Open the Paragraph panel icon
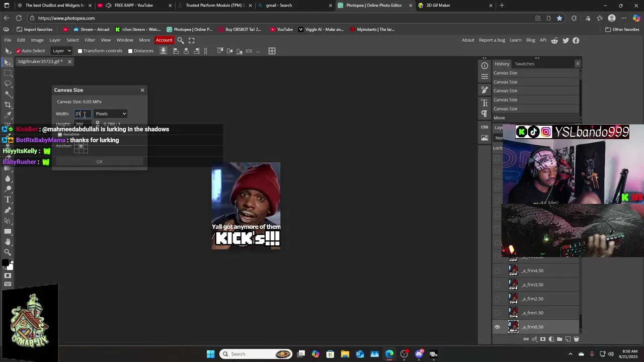Image resolution: width=644 pixels, height=362 pixels. tap(485, 114)
